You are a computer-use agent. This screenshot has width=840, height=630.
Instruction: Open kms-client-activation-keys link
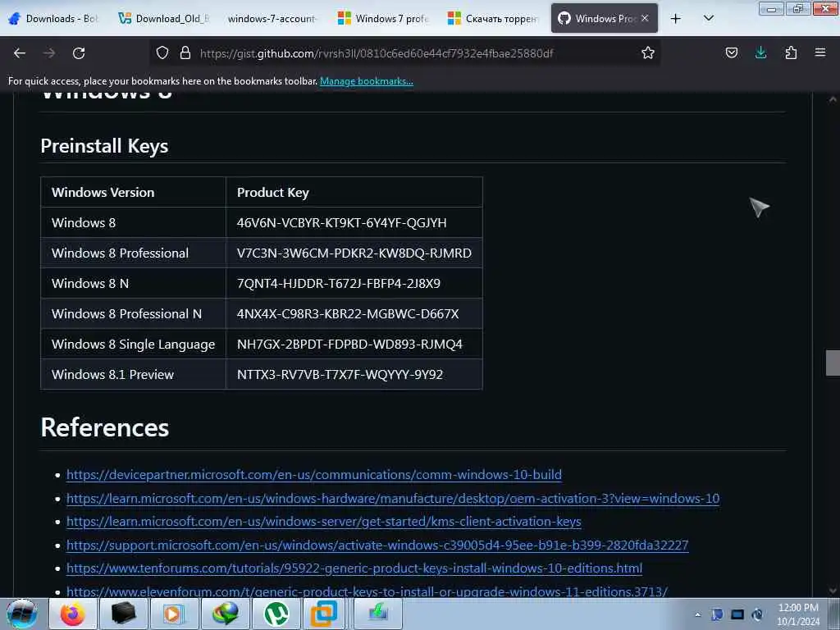323,521
